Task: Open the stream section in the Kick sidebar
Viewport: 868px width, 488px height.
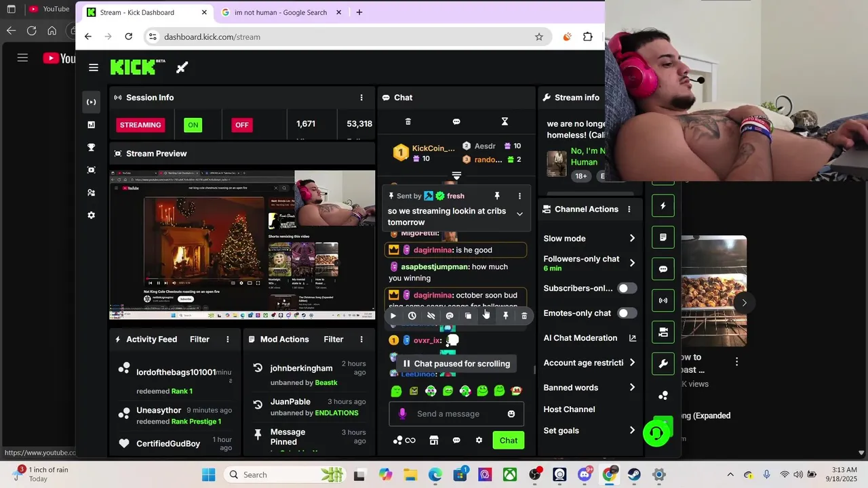Action: [x=91, y=102]
